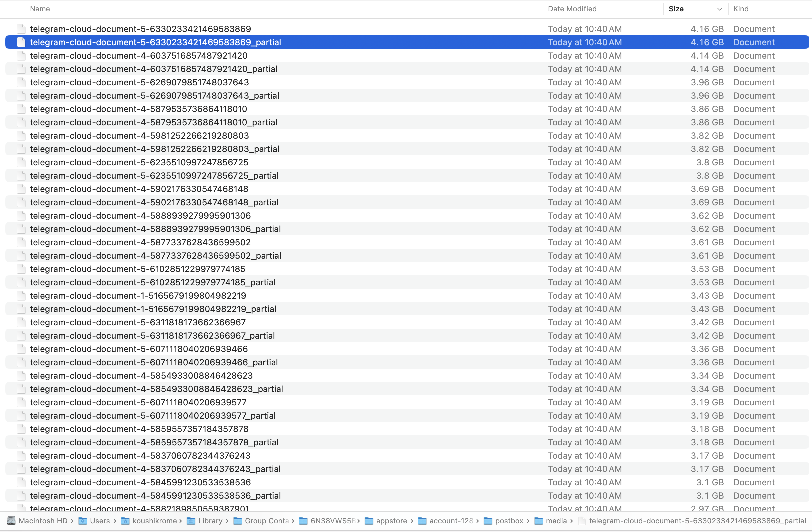Viewport: 812px width, 532px height.
Task: Select the 3.96 GB file ending 037643_partial
Action: coord(154,96)
